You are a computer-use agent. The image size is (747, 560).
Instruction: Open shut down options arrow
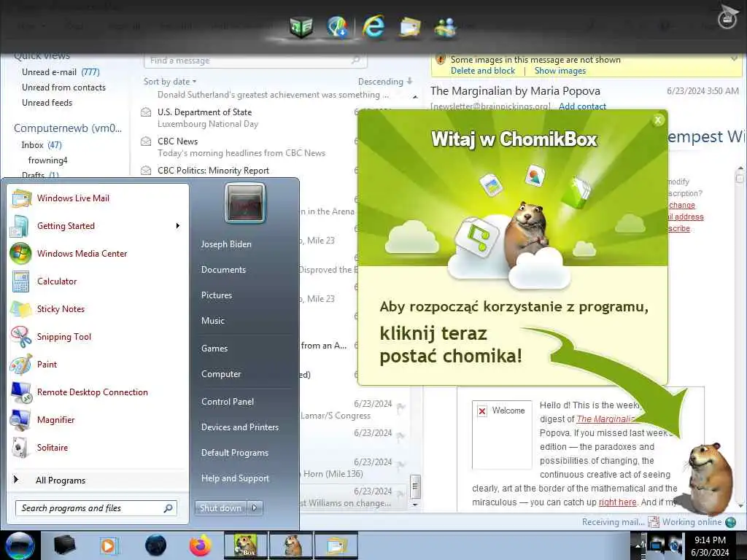tap(255, 508)
